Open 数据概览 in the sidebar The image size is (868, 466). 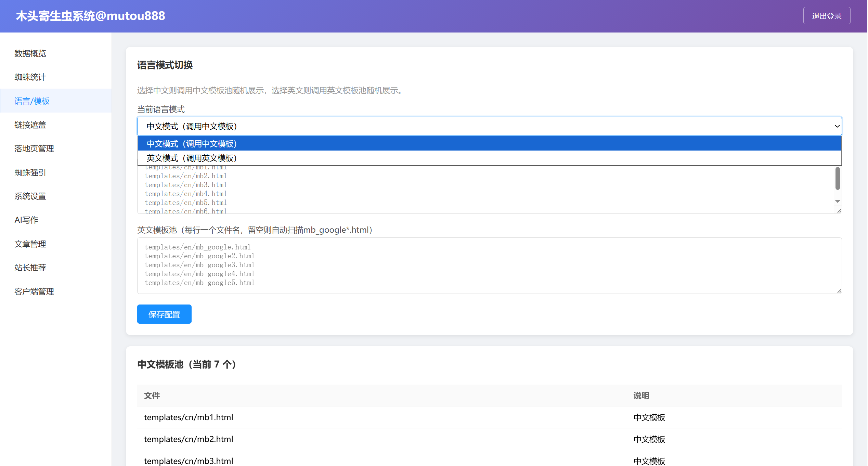(56, 53)
